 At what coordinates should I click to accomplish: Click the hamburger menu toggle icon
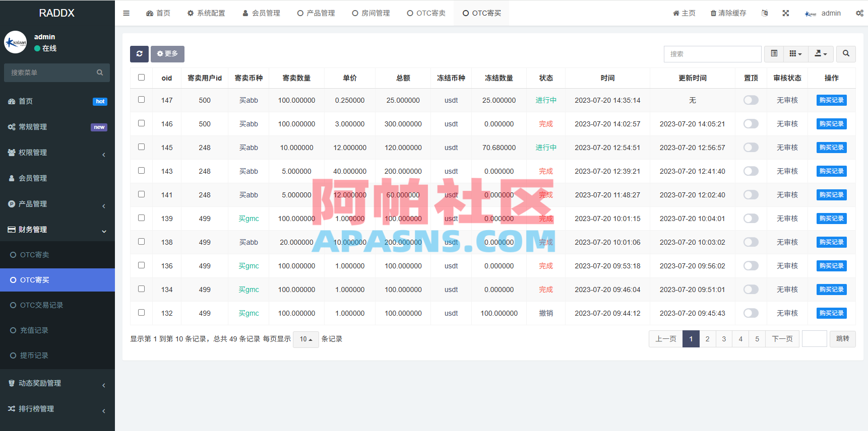126,13
